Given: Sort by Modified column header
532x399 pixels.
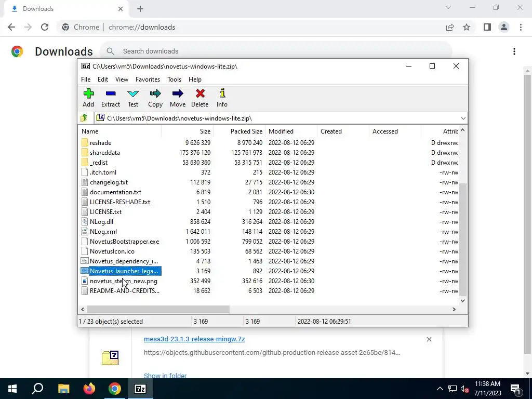Looking at the screenshot, I should (291, 131).
